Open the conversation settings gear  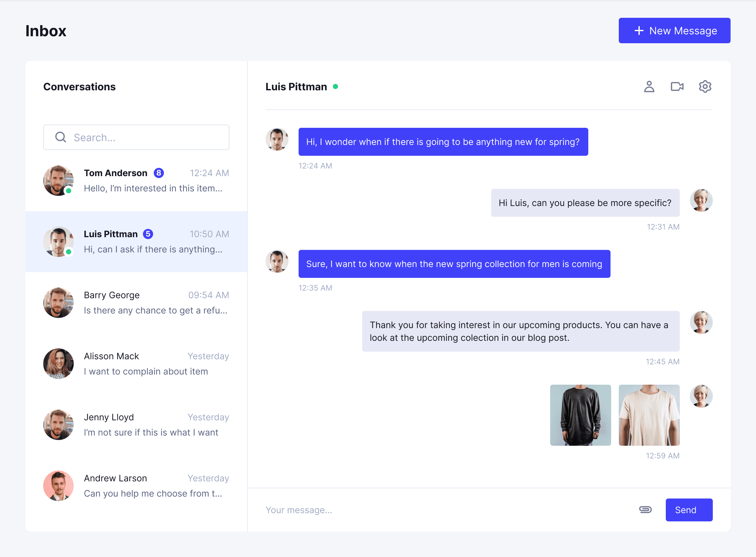coord(705,87)
